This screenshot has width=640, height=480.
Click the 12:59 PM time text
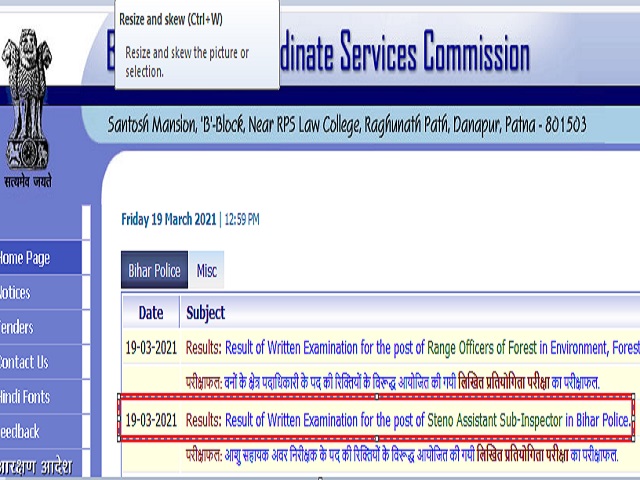242,220
